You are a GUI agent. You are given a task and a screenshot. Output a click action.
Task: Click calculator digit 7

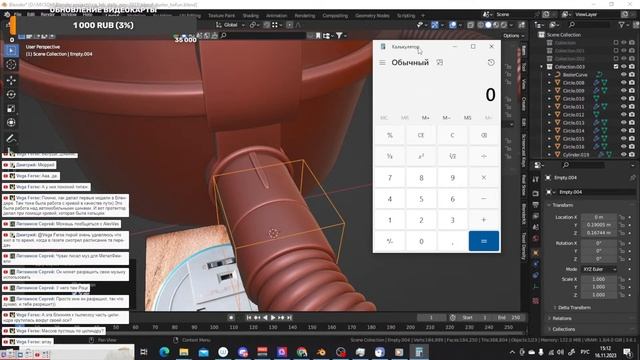click(390, 178)
